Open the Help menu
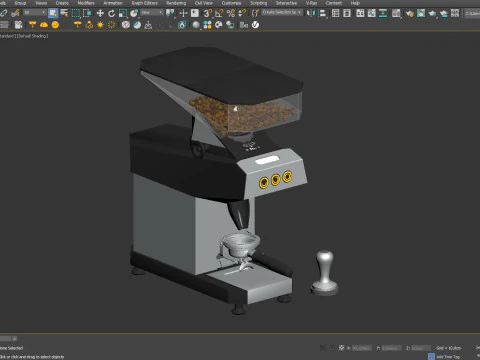The image size is (480, 360). coord(355,3)
